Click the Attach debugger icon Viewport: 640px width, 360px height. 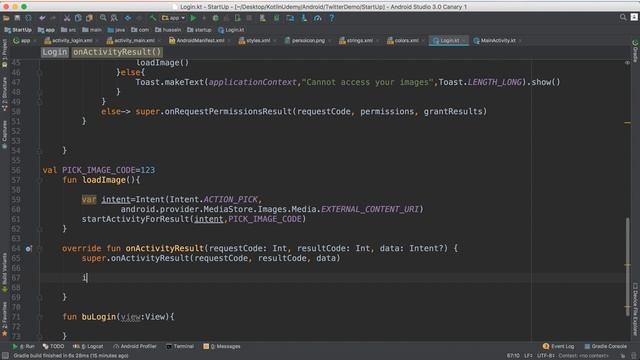tap(238, 18)
